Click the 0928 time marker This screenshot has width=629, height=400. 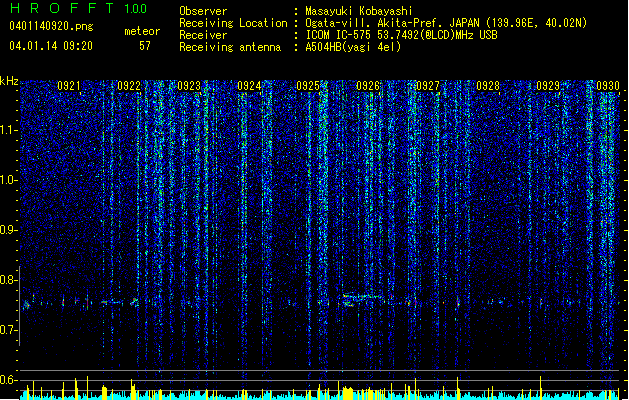(x=488, y=86)
